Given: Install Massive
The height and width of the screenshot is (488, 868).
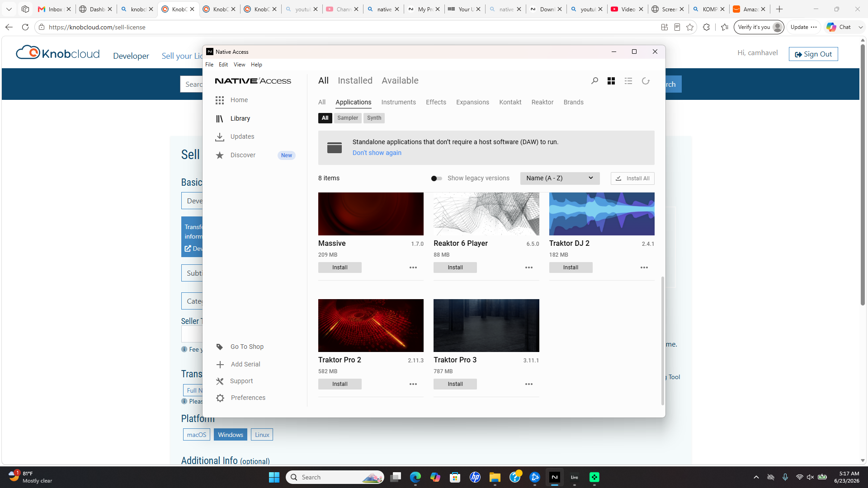Looking at the screenshot, I should click(340, 267).
